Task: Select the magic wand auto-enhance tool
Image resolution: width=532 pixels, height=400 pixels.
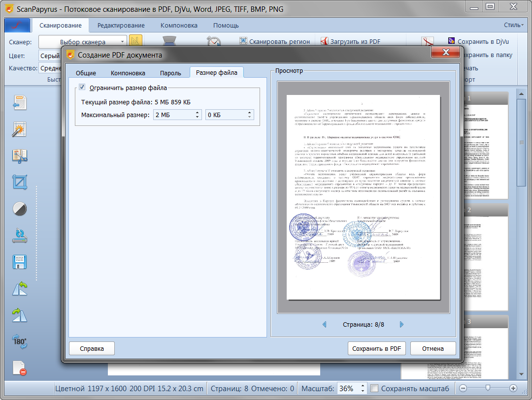Action: [x=19, y=129]
